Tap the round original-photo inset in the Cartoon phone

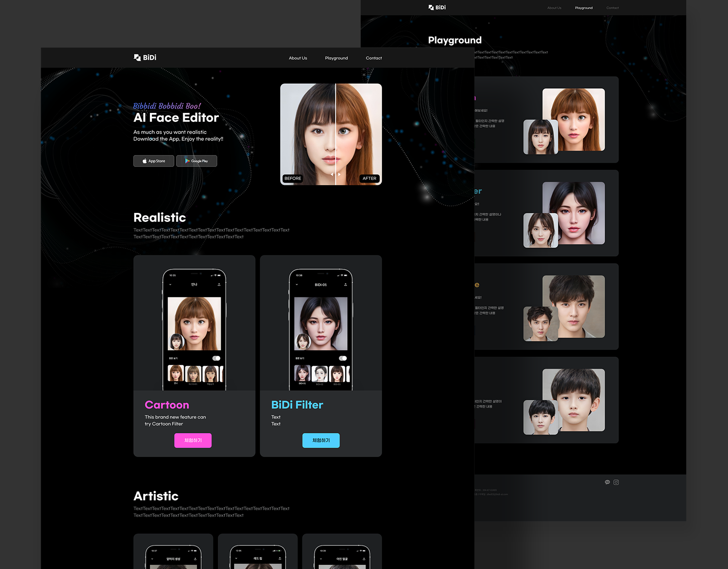point(177,341)
